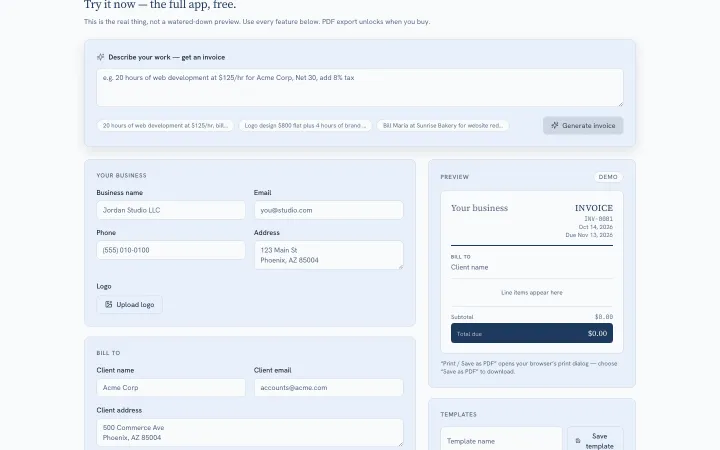Click the Business name field
Image resolution: width=720 pixels, height=450 pixels.
click(x=171, y=210)
